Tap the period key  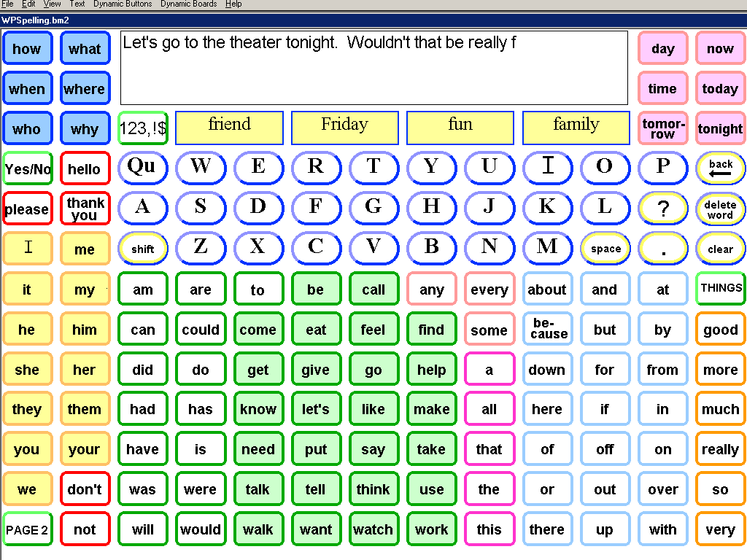tap(662, 249)
